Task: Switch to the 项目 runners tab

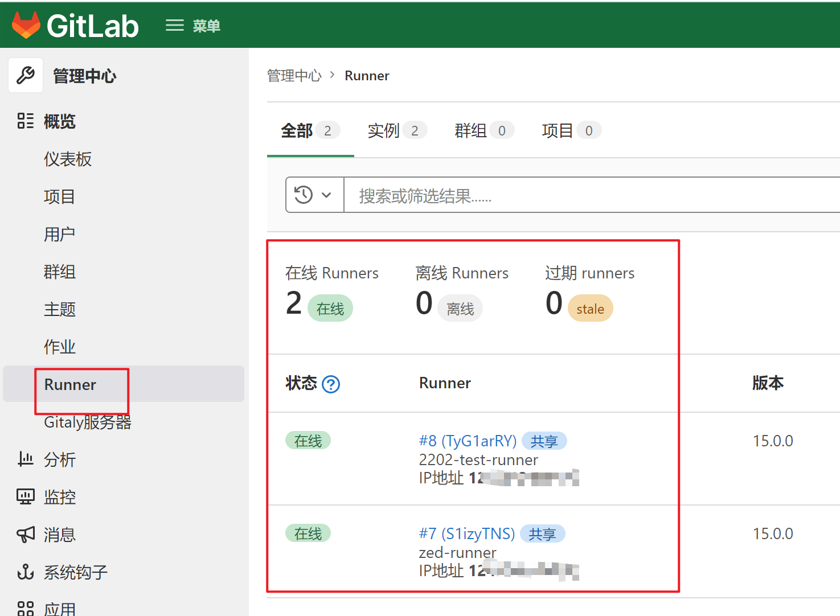Action: coord(572,131)
